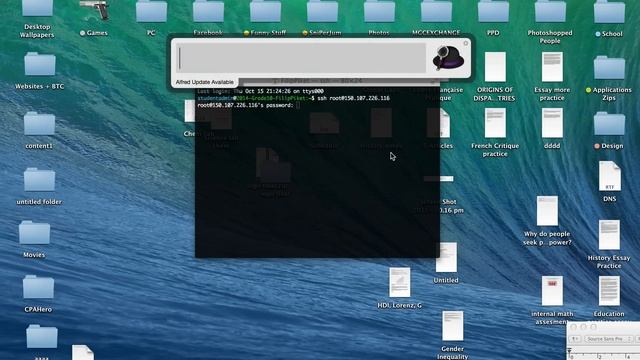This screenshot has width=640, height=360.
Task: Select the content1 folder
Action: pos(39,124)
